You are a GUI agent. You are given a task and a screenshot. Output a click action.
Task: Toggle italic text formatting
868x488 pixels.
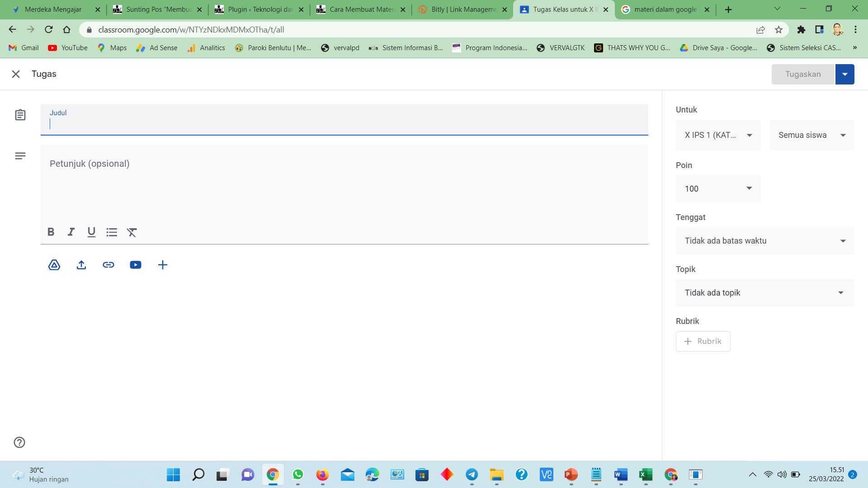[71, 232]
